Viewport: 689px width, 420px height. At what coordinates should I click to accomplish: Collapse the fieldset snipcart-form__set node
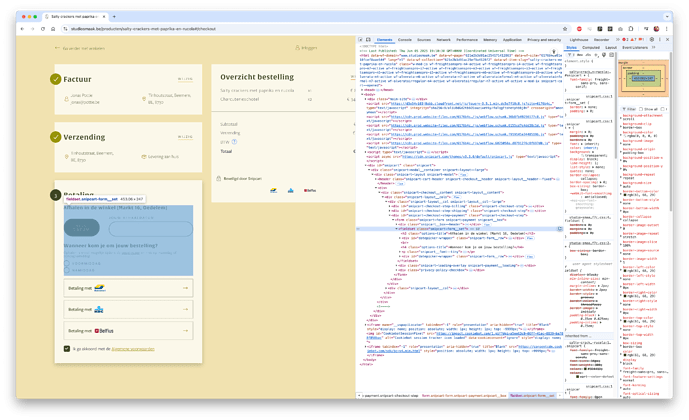coord(396,229)
